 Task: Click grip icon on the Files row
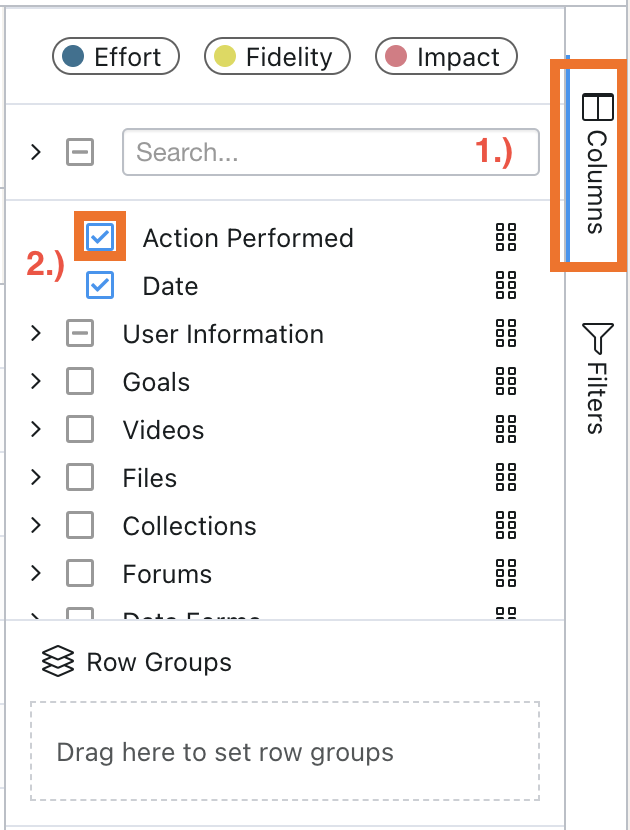[x=506, y=478]
